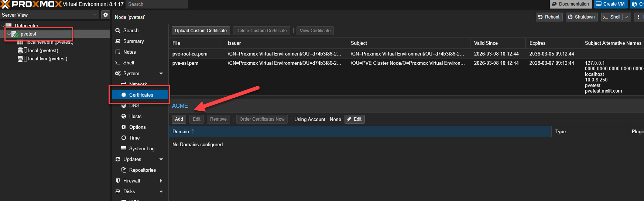The height and width of the screenshot is (201, 644).
Task: Select local-lvm (pvetest) storage
Action: [47, 59]
